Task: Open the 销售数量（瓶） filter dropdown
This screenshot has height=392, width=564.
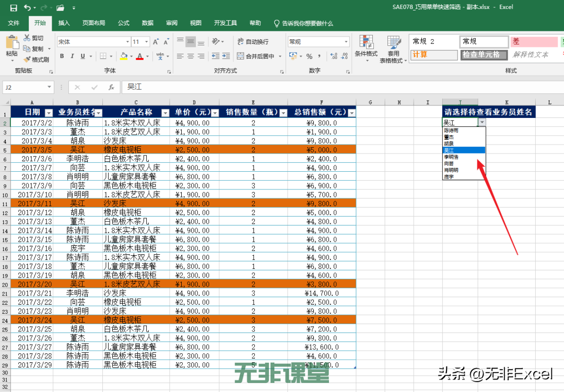Action: click(x=284, y=113)
